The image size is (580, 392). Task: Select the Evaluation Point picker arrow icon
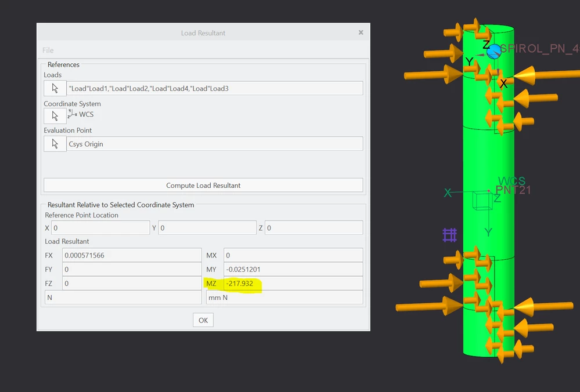coord(55,143)
